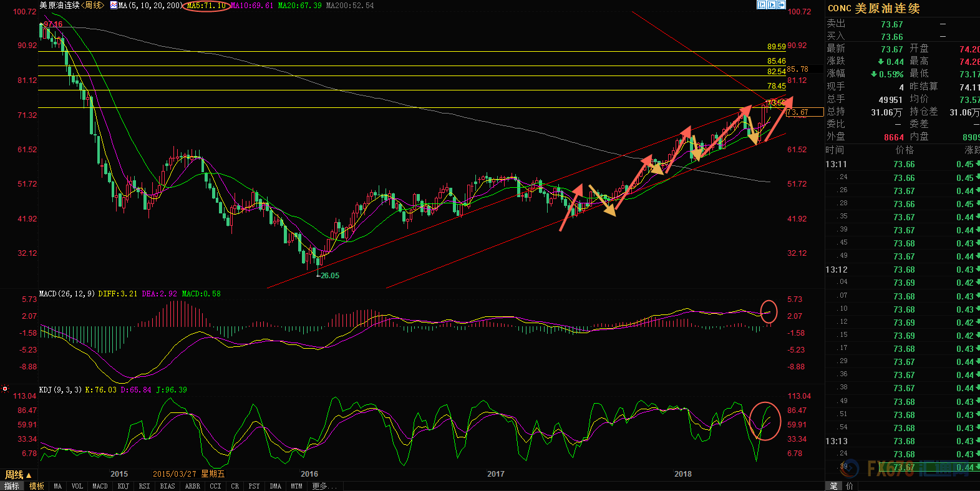This screenshot has height=491, width=980.
Task: Click the rightmost blue arrow chart icon
Action: coord(781,5)
